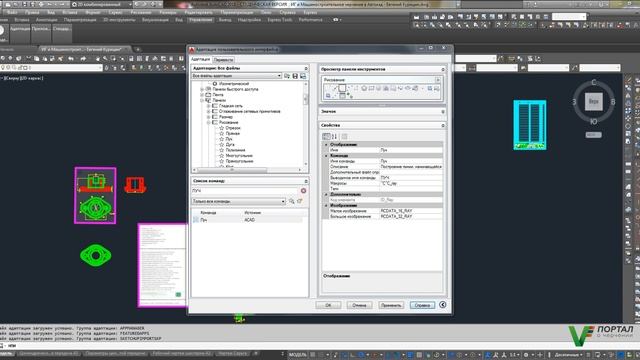Click the Применить button
Viewport: 640px width, 360px height.
click(x=391, y=305)
